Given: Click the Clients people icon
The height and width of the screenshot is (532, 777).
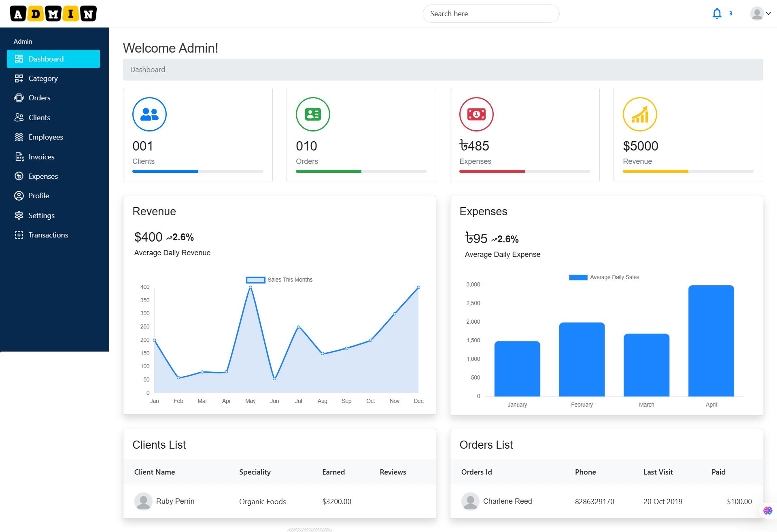Looking at the screenshot, I should (x=19, y=117).
